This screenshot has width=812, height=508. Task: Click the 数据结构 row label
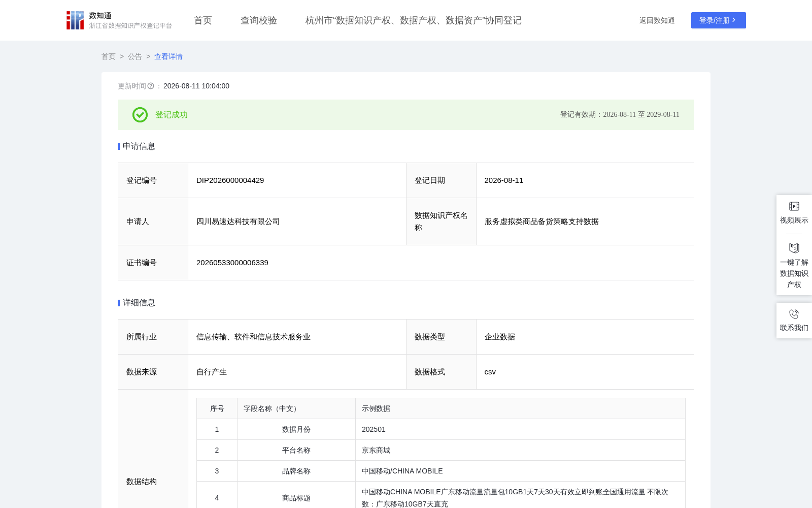(x=142, y=482)
